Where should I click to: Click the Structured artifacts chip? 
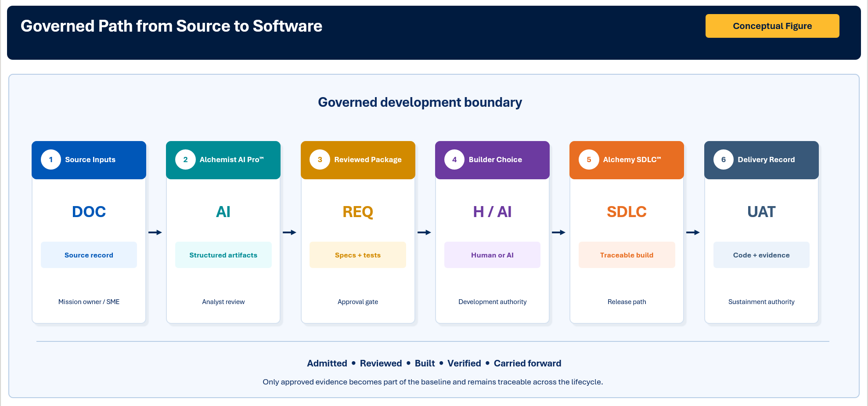pyautogui.click(x=223, y=255)
